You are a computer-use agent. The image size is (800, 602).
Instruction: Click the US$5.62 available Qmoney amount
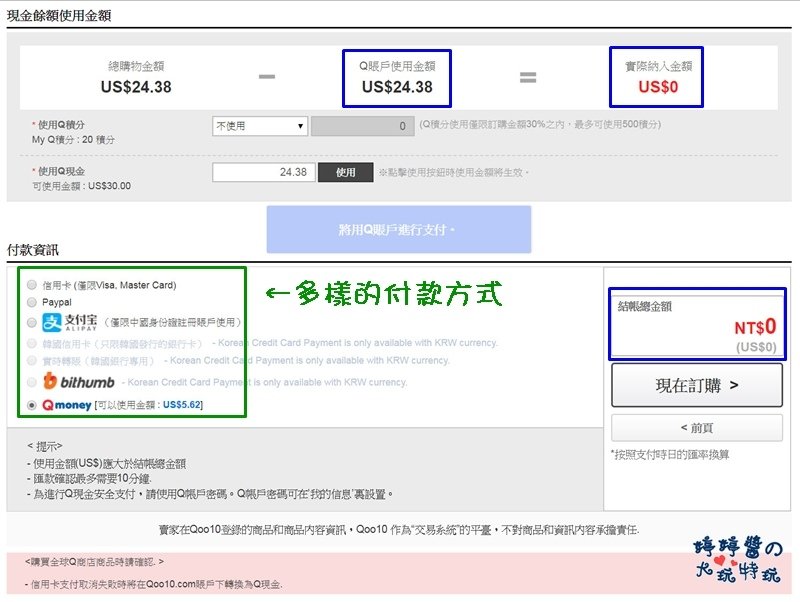(182, 405)
